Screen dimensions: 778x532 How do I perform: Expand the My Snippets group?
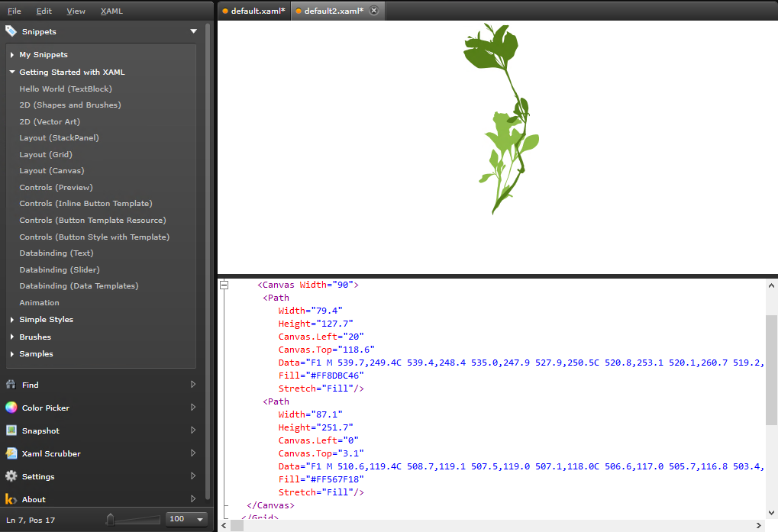click(12, 54)
